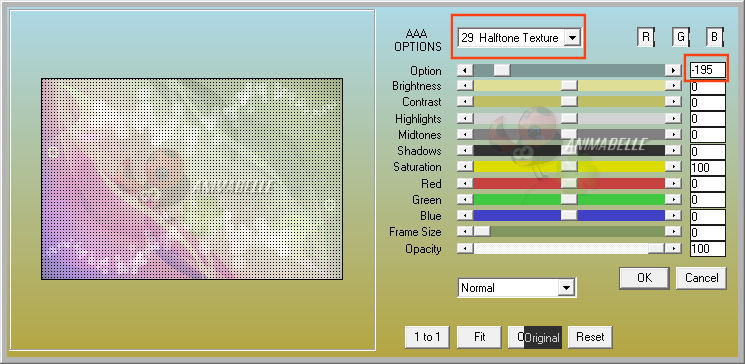
Task: Click the Frame Size right arrow
Action: [673, 232]
